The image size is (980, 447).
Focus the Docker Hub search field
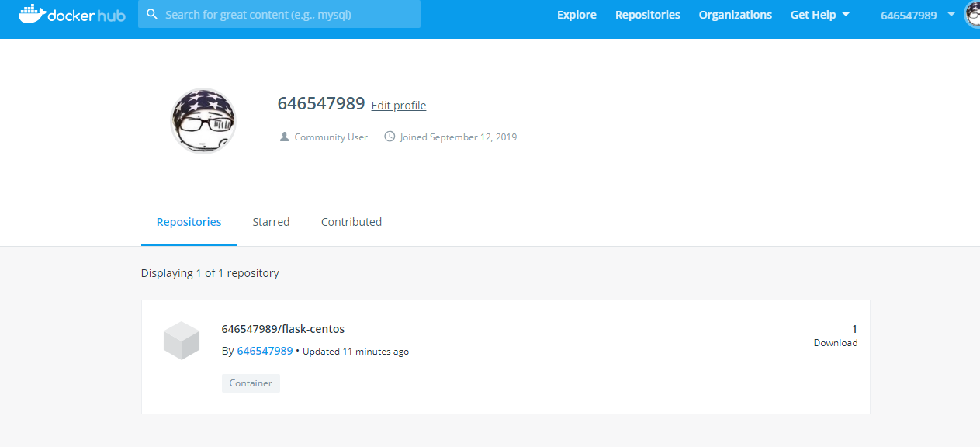[x=287, y=15]
